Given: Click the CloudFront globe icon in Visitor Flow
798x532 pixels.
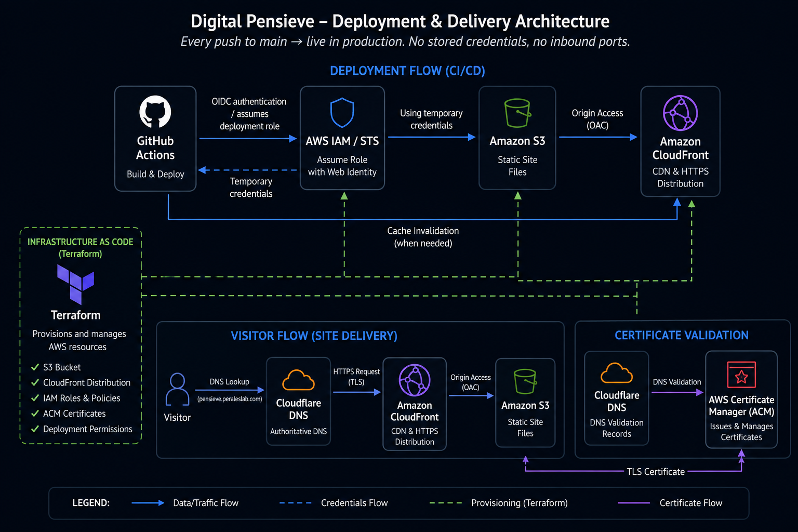Looking at the screenshot, I should pyautogui.click(x=415, y=380).
